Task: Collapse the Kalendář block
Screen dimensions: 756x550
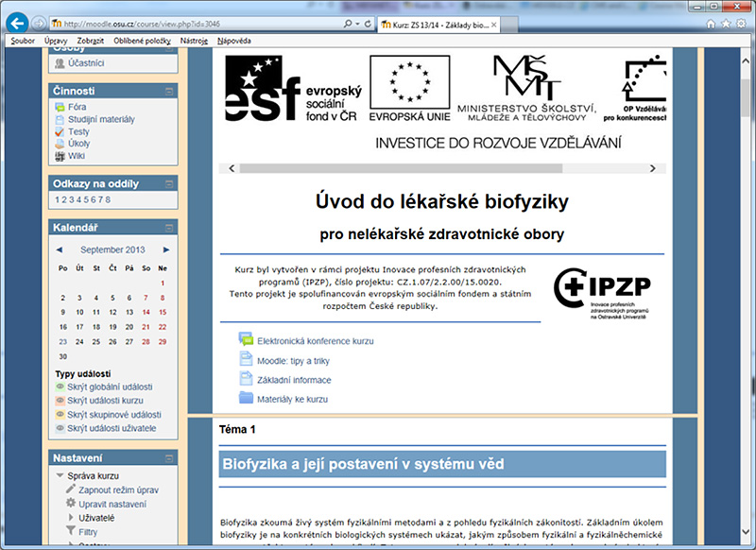Action: click(x=169, y=228)
